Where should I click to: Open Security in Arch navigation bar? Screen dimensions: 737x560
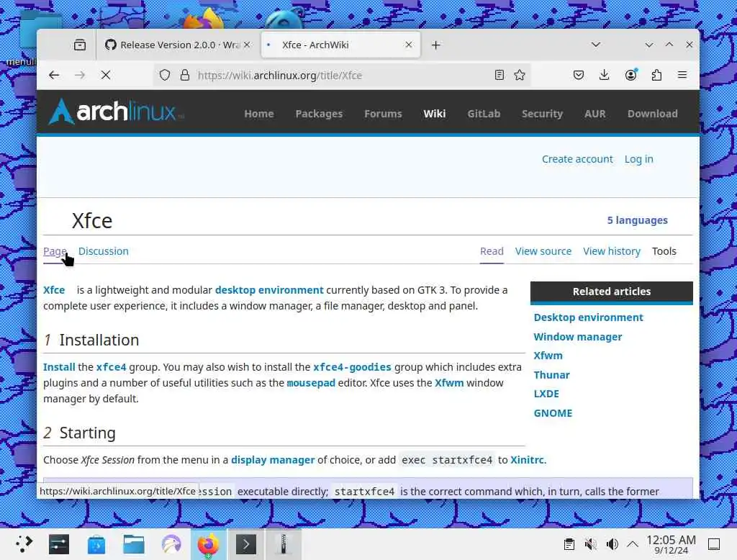click(x=542, y=114)
